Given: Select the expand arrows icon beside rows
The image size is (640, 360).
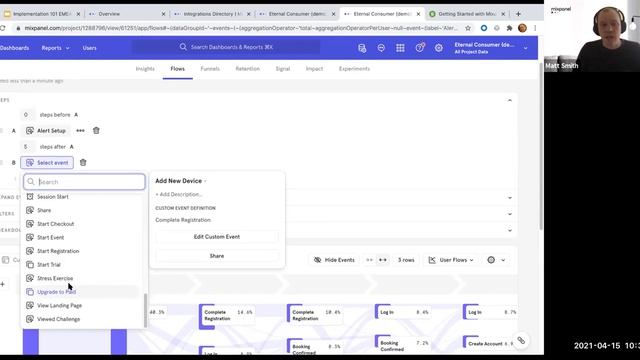Looking at the screenshot, I should pos(383,260).
